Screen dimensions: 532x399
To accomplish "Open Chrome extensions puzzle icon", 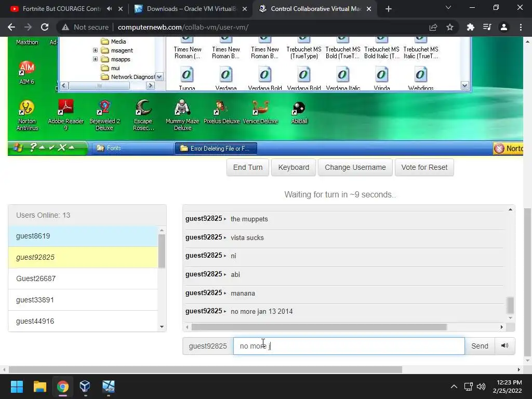I will [x=470, y=27].
